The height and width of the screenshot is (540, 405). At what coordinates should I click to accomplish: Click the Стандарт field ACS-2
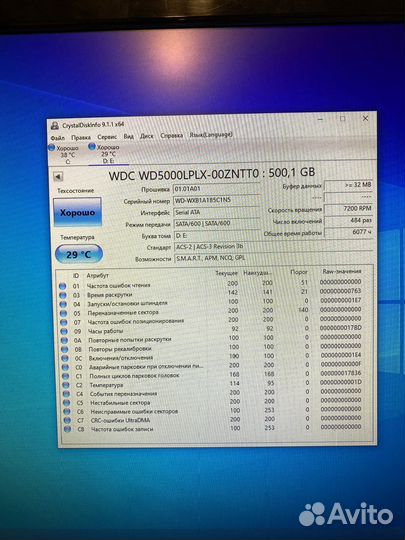point(273,247)
